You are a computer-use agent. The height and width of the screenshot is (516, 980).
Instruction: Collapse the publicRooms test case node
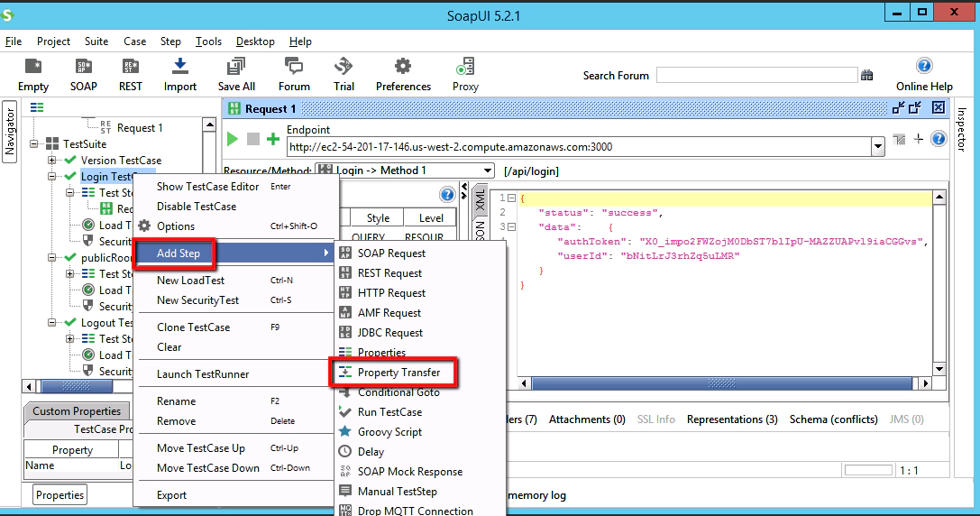[x=52, y=258]
